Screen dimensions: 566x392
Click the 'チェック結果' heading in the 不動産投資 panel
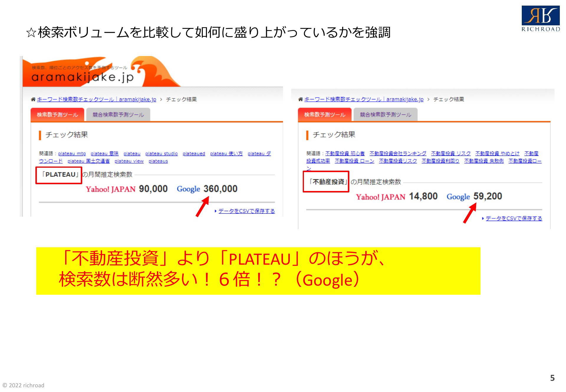click(334, 135)
